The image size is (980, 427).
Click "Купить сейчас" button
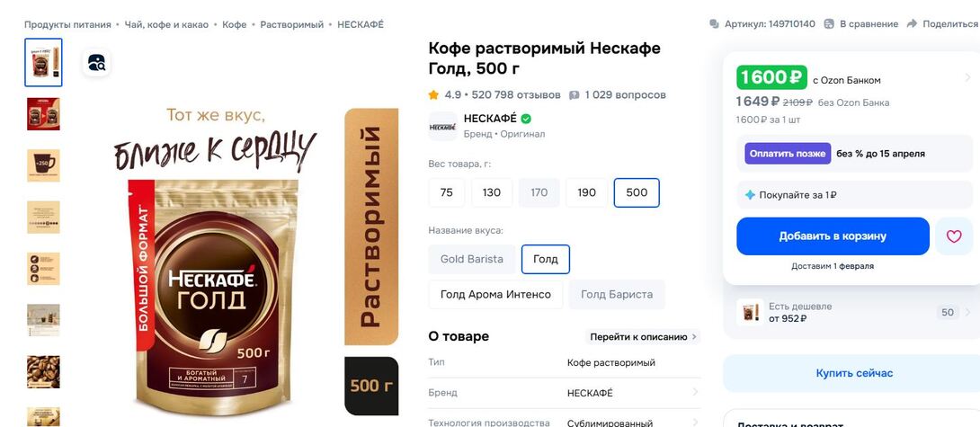click(x=854, y=373)
